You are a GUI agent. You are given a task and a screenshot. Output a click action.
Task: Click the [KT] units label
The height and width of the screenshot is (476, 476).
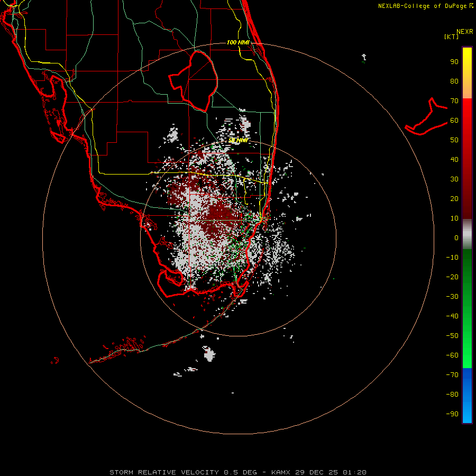[452, 36]
